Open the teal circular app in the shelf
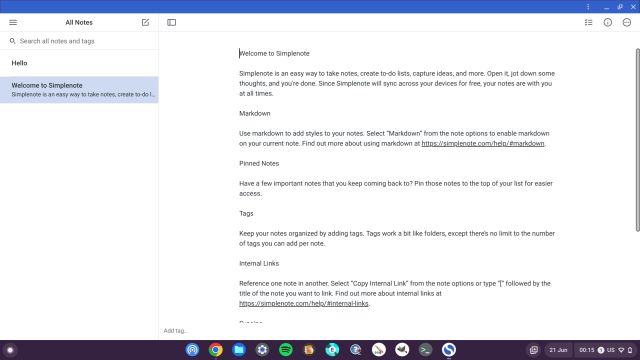640x360 pixels. pos(332,350)
